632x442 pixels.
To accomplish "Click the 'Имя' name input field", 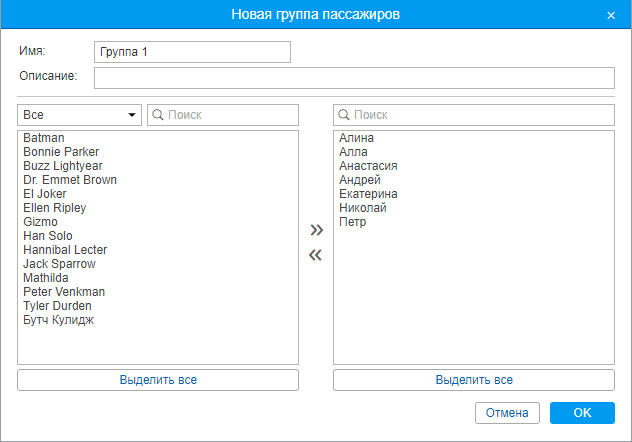I will click(191, 52).
